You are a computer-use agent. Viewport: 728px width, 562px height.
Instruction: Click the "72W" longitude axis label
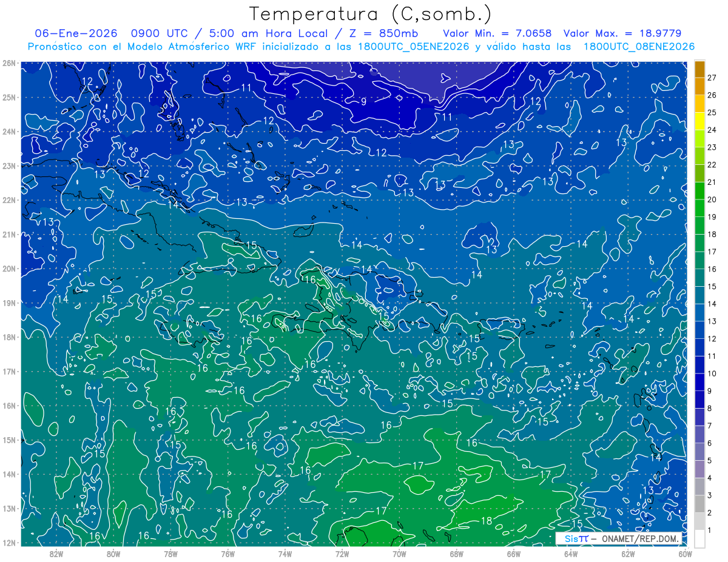pyautogui.click(x=342, y=554)
